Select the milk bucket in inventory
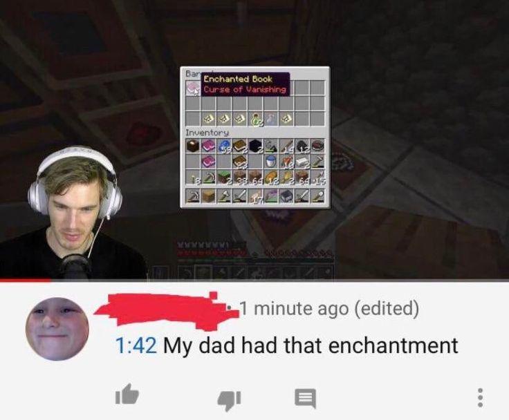 tap(270, 161)
